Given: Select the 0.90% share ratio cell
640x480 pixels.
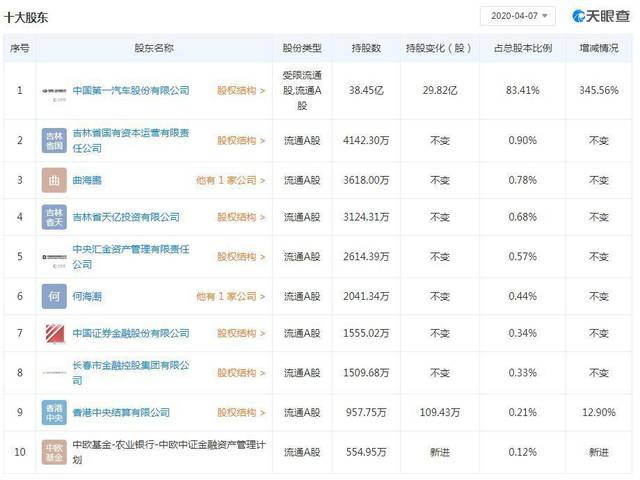Looking at the screenshot, I should tap(523, 141).
